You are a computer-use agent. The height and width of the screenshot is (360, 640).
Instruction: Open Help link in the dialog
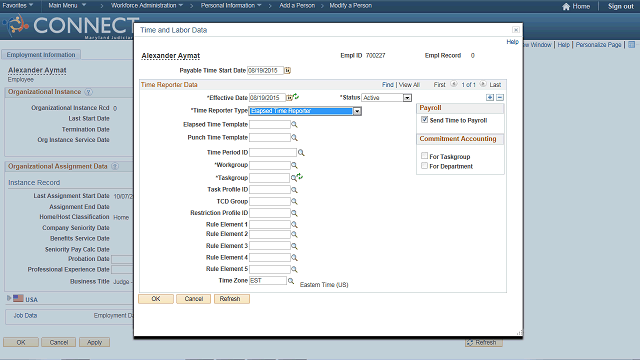pos(512,42)
